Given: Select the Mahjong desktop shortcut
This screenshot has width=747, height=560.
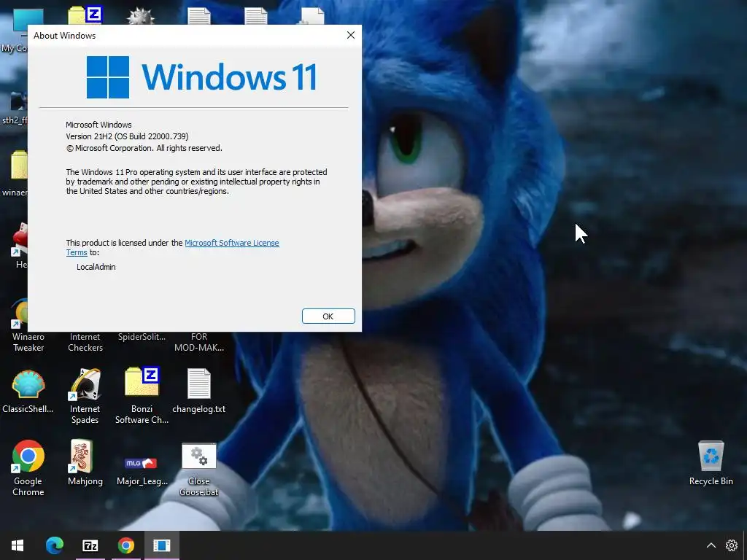Looking at the screenshot, I should (x=85, y=462).
